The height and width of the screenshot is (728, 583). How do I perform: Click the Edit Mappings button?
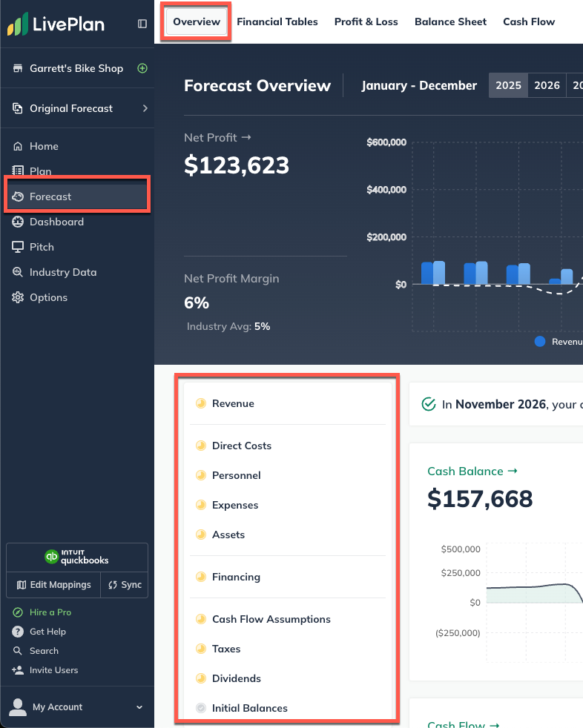[53, 585]
